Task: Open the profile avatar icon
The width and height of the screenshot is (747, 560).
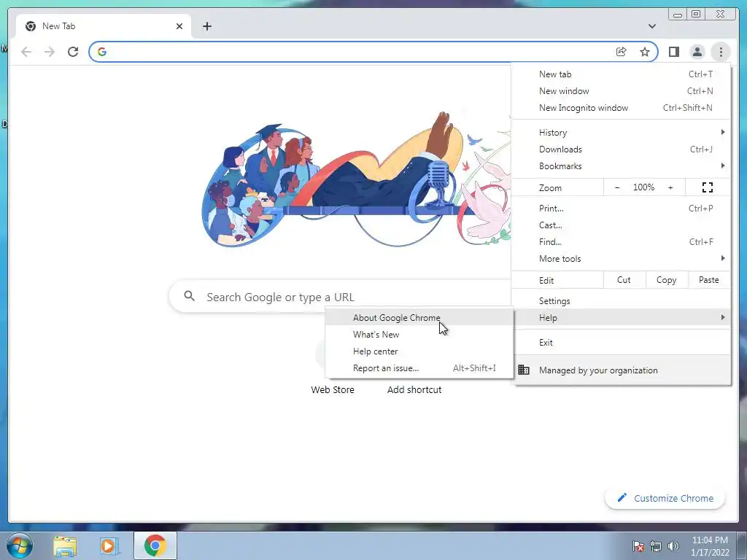Action: (x=697, y=52)
